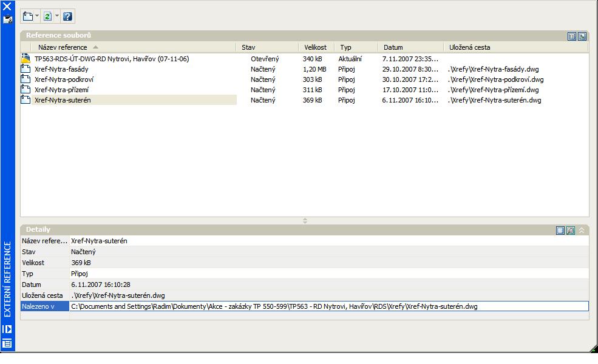598x364 pixels.
Task: Open palette properties menu icon at bottom-left
Action: pyautogui.click(x=7, y=344)
